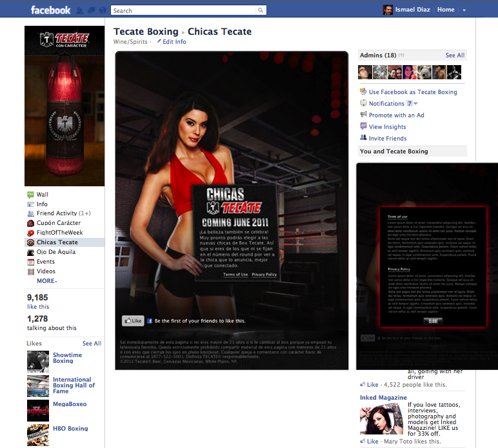
Task: Click See All next to Admins
Action: pyautogui.click(x=455, y=55)
